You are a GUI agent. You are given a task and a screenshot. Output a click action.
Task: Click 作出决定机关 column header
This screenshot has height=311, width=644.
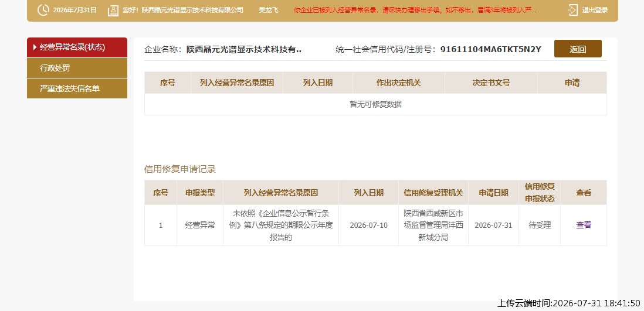pyautogui.click(x=398, y=83)
